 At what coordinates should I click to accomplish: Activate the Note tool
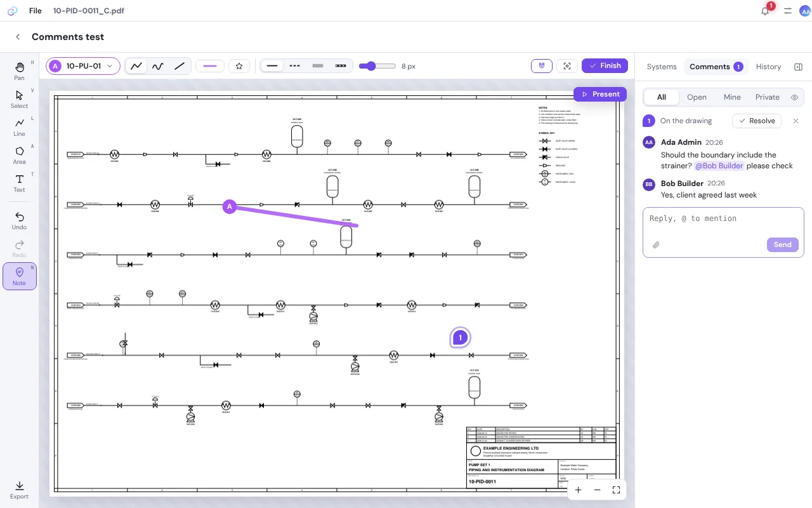tap(19, 277)
